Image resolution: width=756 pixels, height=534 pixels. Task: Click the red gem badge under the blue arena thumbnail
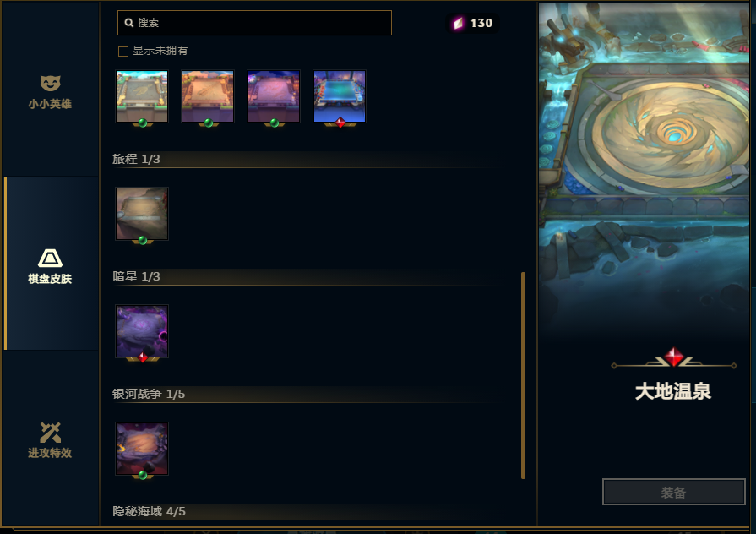[x=340, y=123]
